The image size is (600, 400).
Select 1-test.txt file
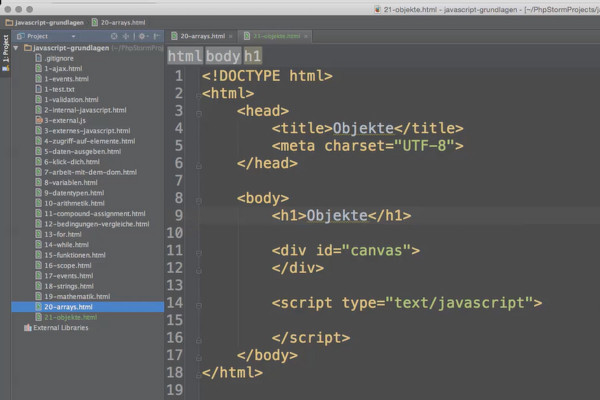59,89
